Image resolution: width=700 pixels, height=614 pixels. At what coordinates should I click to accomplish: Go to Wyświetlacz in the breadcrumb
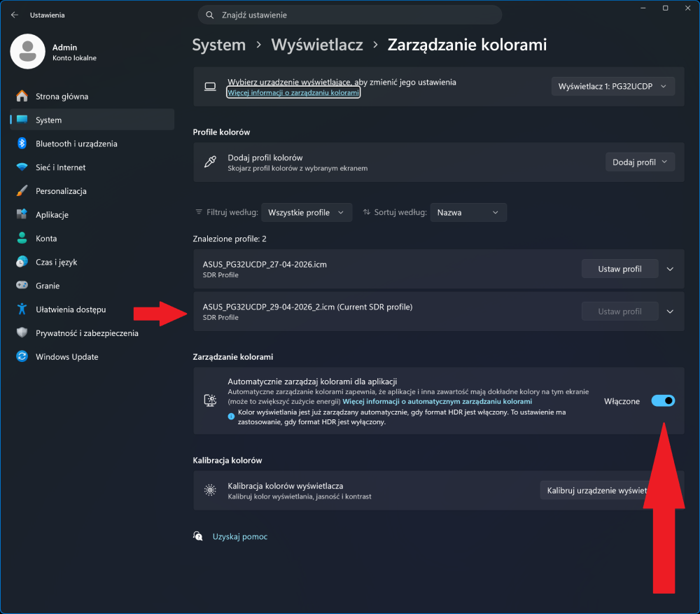(317, 45)
